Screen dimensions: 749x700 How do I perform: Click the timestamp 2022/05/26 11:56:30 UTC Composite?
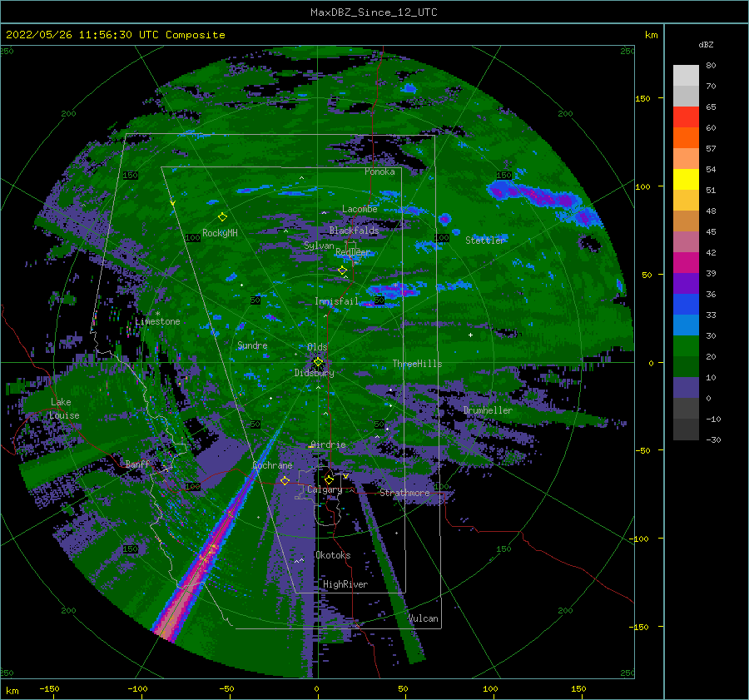pos(115,35)
